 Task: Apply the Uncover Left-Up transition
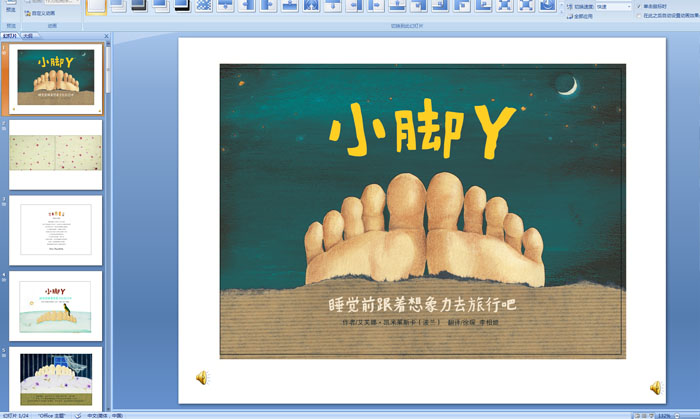[x=440, y=5]
